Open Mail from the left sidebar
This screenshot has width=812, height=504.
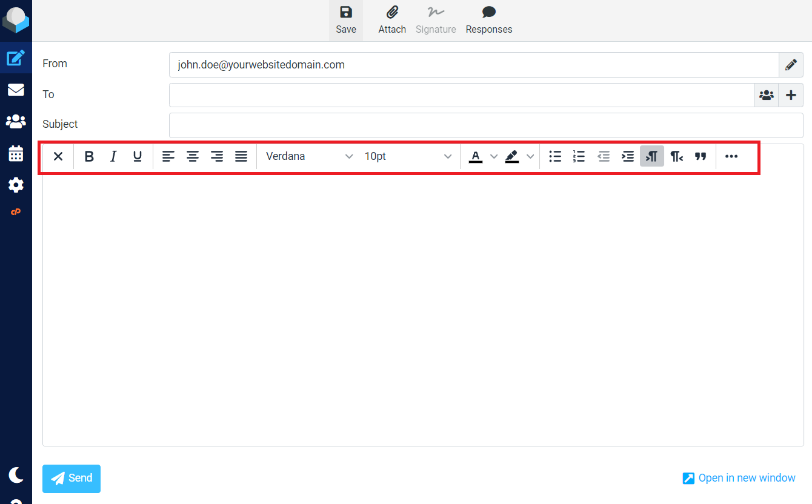click(16, 90)
